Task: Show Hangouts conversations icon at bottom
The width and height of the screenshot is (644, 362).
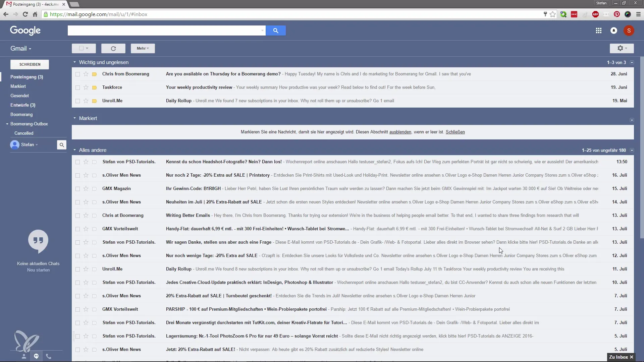Action: (36, 356)
